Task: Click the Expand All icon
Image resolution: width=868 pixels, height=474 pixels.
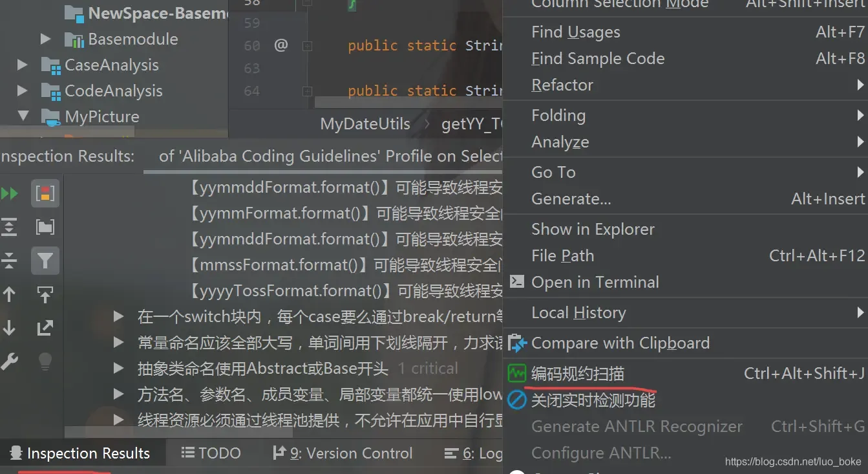Action: (x=9, y=227)
